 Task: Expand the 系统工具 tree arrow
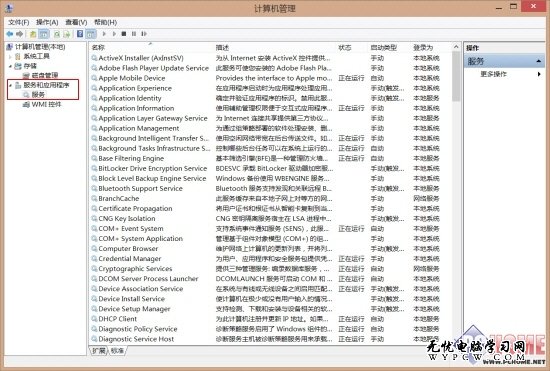coord(10,56)
